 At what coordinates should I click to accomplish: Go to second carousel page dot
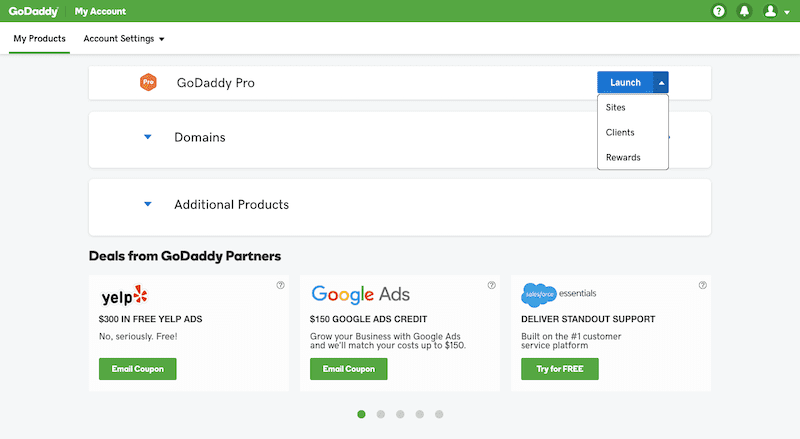pyautogui.click(x=381, y=414)
